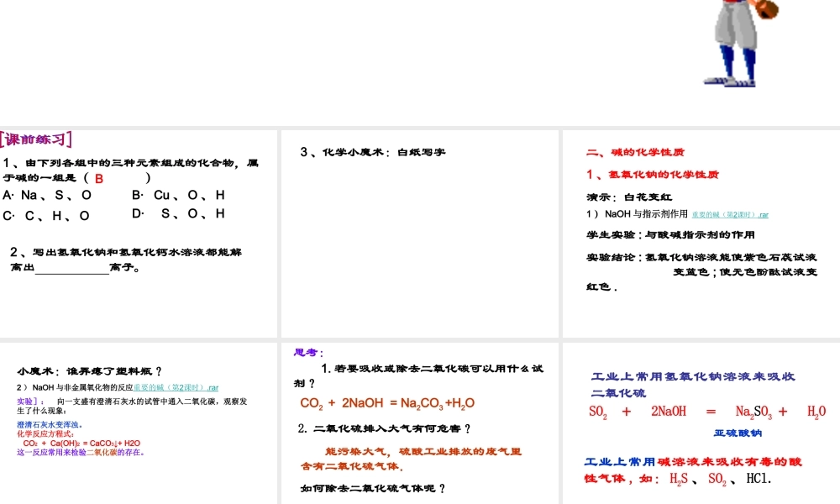The height and width of the screenshot is (504, 840).
Task: Click the 亚硫酸钠 label under the equation
Action: coord(737,433)
